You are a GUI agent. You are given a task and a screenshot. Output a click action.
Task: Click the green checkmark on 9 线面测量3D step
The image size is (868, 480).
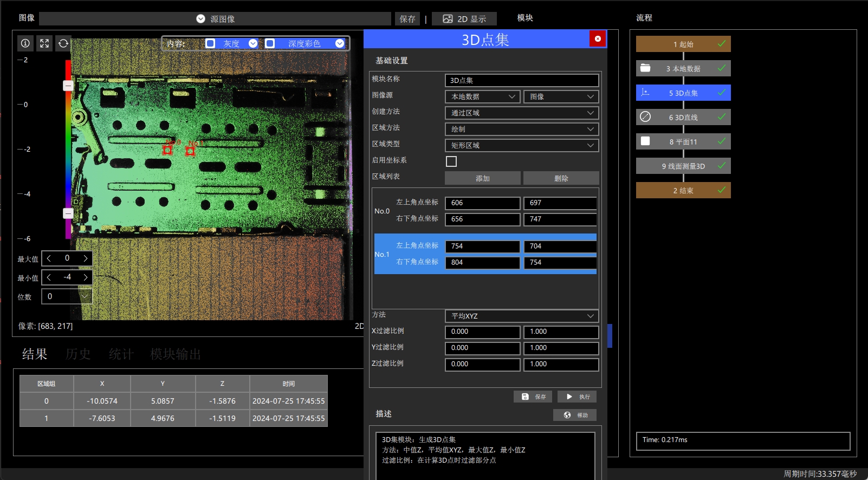722,166
